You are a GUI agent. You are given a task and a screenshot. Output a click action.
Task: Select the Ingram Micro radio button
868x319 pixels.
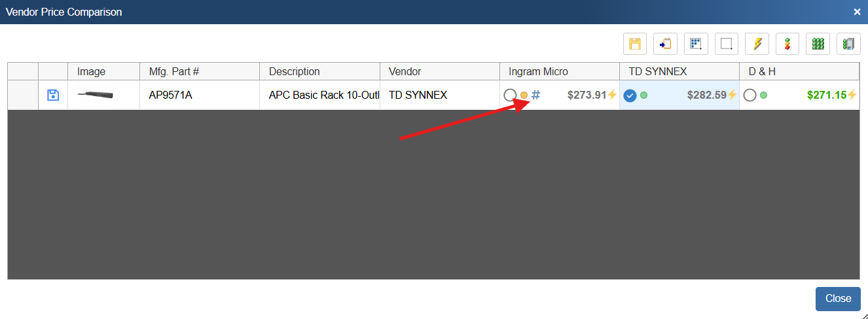tap(510, 95)
